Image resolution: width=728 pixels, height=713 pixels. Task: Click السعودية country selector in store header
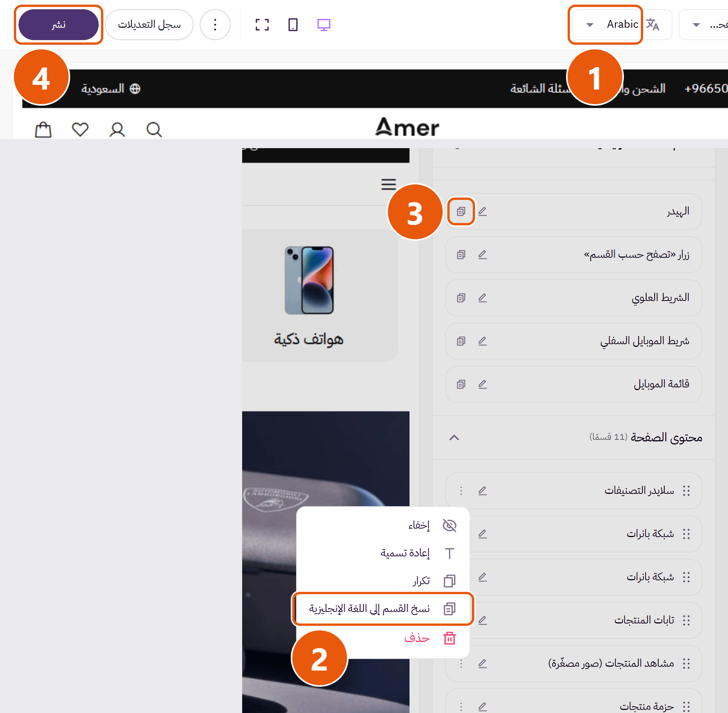(111, 89)
